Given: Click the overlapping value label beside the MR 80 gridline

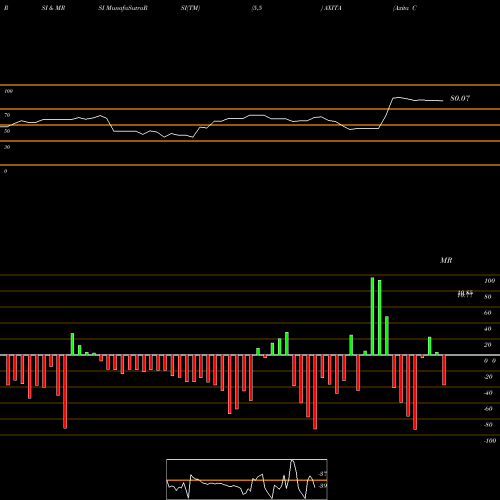Looking at the screenshot, I should tap(465, 294).
